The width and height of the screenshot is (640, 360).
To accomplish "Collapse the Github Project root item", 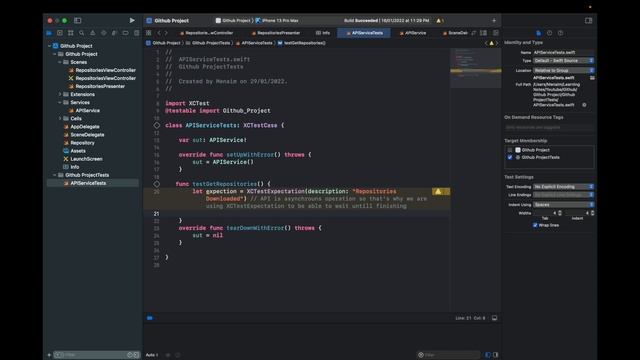I will point(50,46).
